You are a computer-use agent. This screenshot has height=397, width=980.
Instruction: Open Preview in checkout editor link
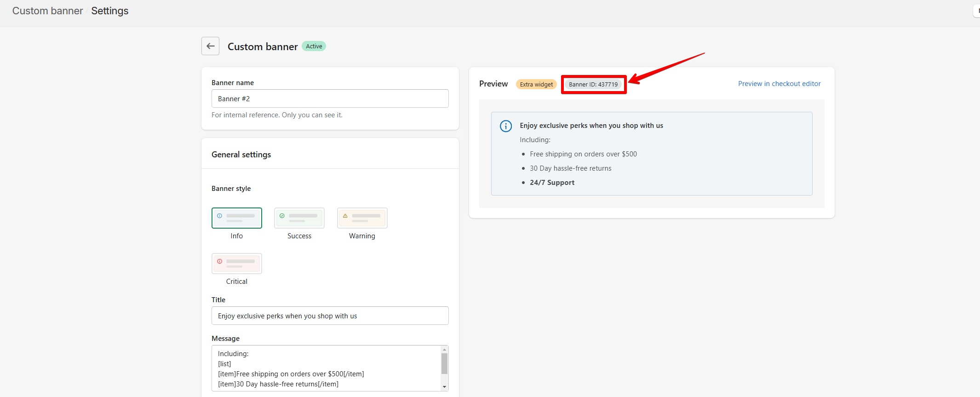(779, 84)
